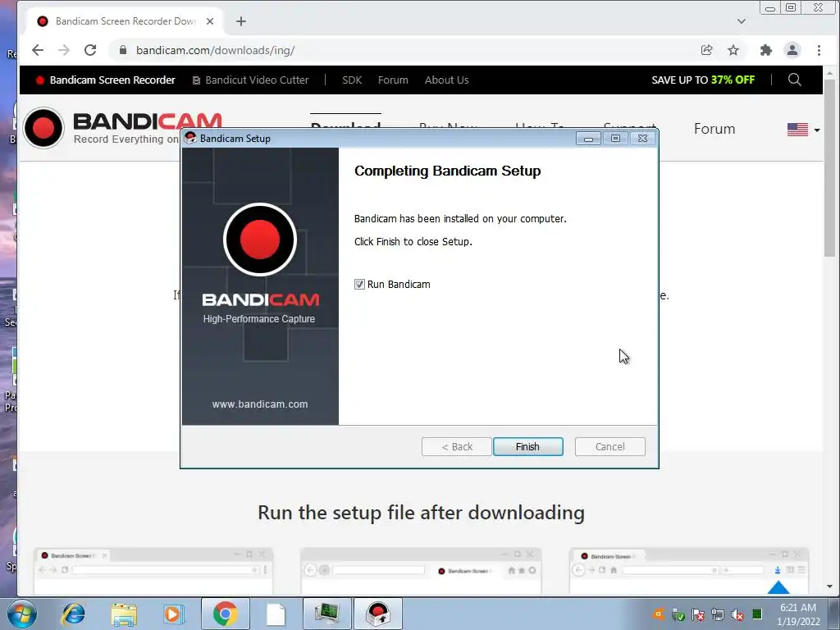Click the third setup-step thumbnail with download arrow

tap(689, 571)
